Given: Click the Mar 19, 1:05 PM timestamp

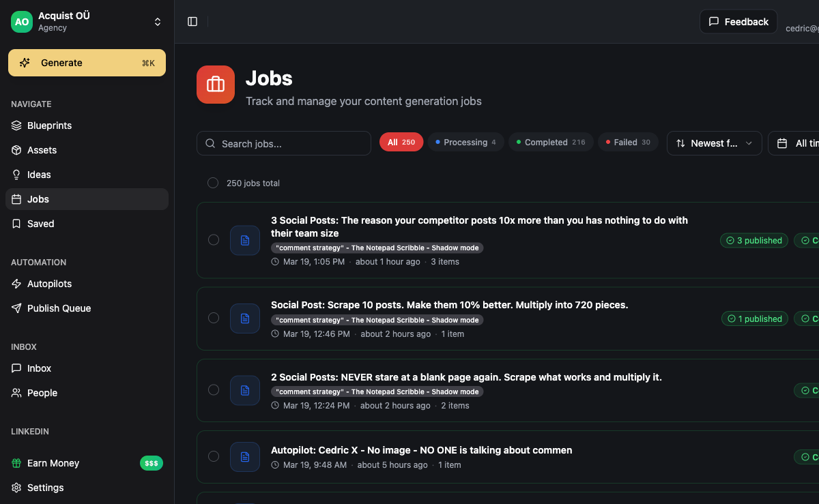Looking at the screenshot, I should tap(314, 262).
